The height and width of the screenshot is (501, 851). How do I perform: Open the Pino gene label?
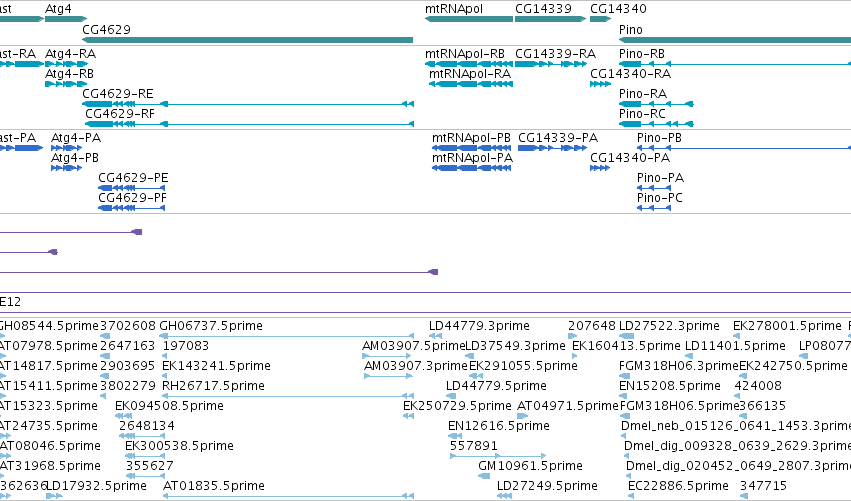coord(631,30)
